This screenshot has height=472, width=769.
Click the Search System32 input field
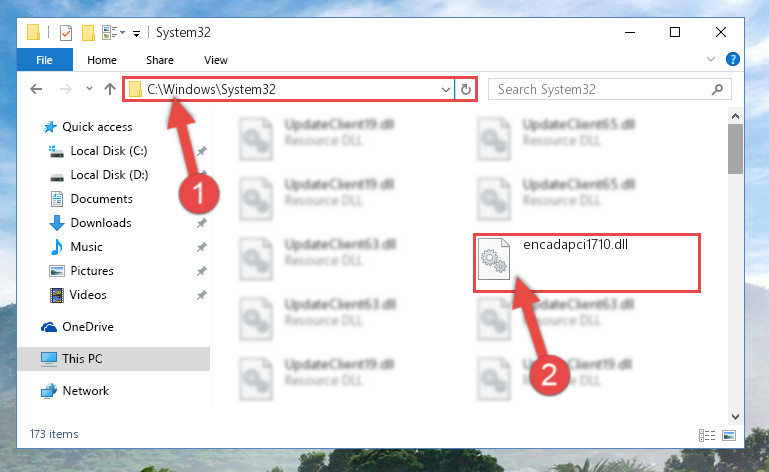click(x=601, y=89)
